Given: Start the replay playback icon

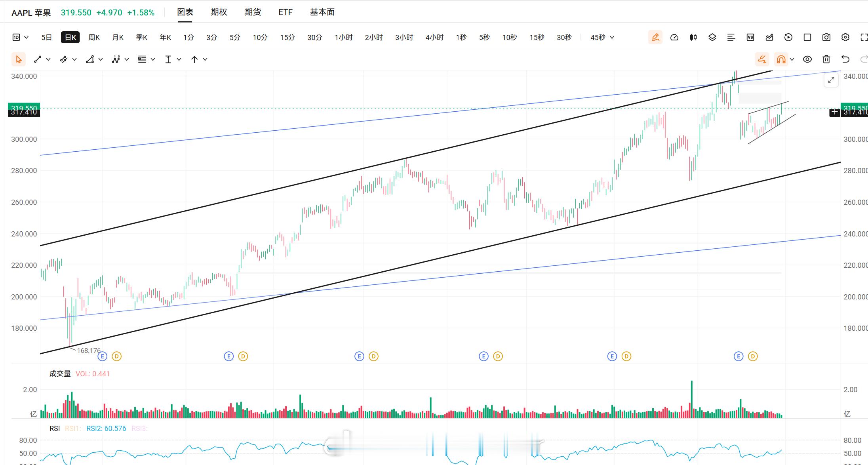Looking at the screenshot, I should point(788,37).
